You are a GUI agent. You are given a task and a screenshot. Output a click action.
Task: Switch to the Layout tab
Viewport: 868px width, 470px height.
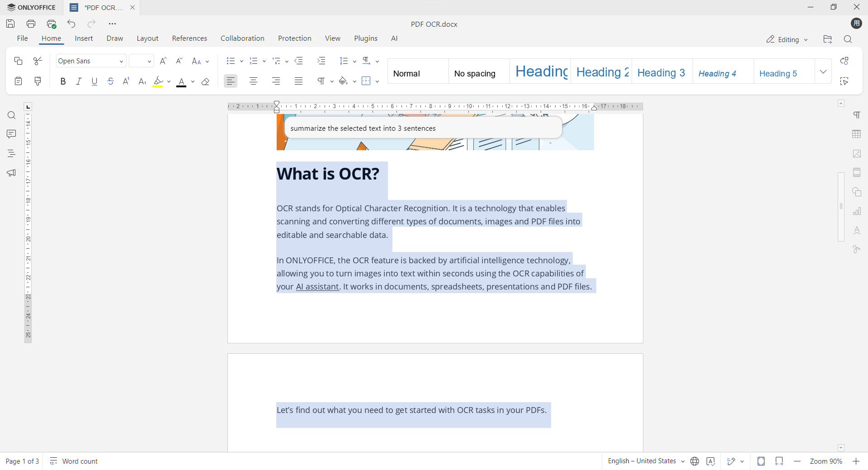point(147,38)
